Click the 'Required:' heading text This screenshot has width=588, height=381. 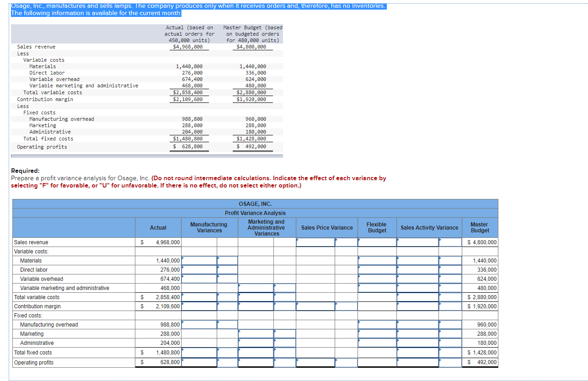coord(25,171)
